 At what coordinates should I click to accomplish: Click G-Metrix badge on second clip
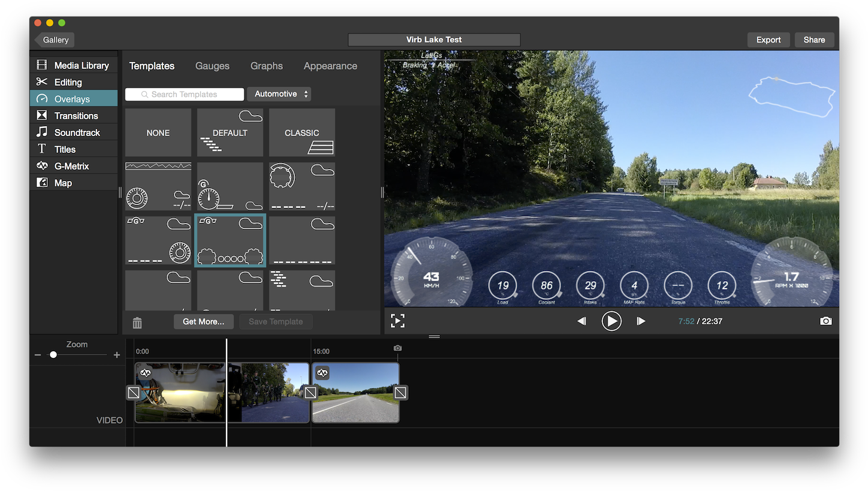point(323,373)
